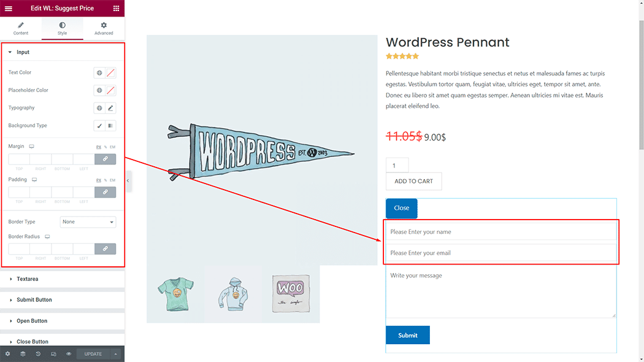Open the widgets grid panel icon
This screenshot has height=362, width=644.
(117, 9)
